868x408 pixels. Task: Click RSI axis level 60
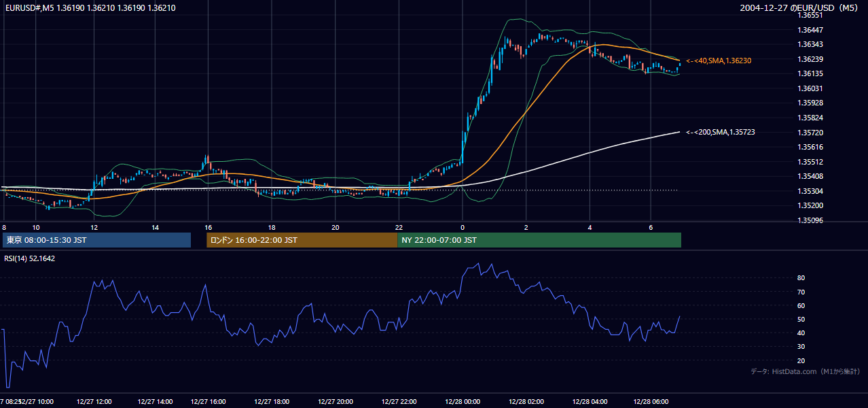[x=801, y=305]
